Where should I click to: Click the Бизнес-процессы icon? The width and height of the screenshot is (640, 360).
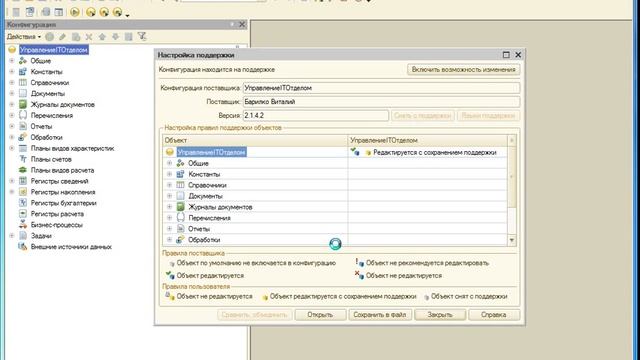pyautogui.click(x=23, y=225)
